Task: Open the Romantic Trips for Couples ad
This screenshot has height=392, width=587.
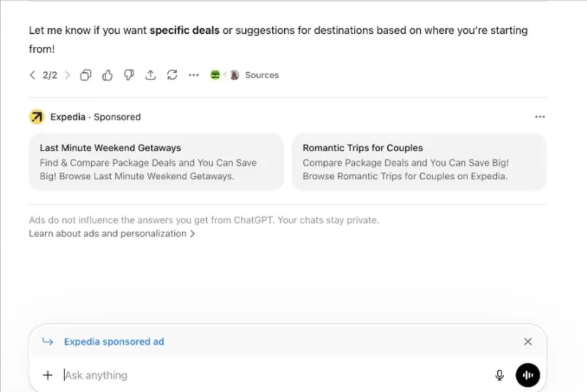Action: point(419,162)
